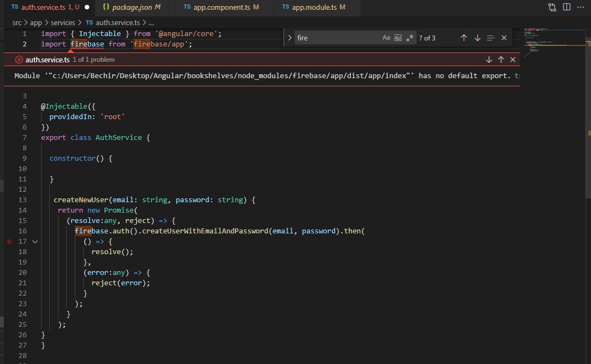Image resolution: width=591 pixels, height=364 pixels.
Task: Click the underlined "firebase" identifier on line 2
Action: point(87,44)
